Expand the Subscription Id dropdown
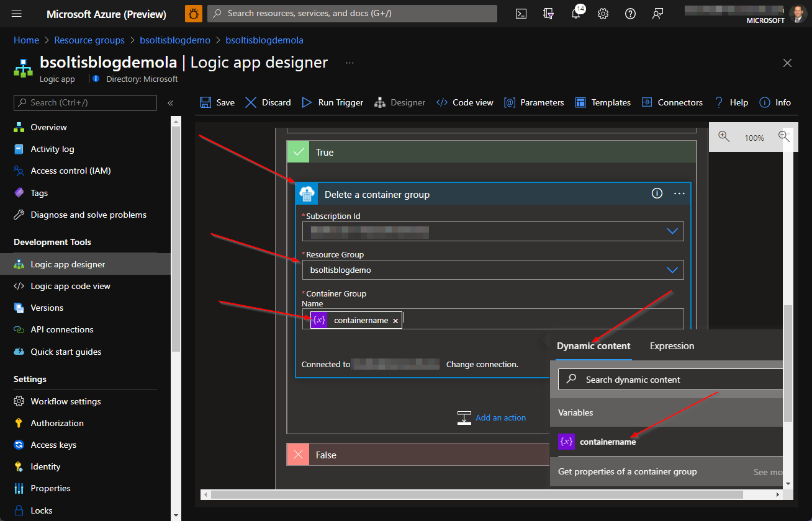Screen dimensions: 812x521 pos(672,231)
